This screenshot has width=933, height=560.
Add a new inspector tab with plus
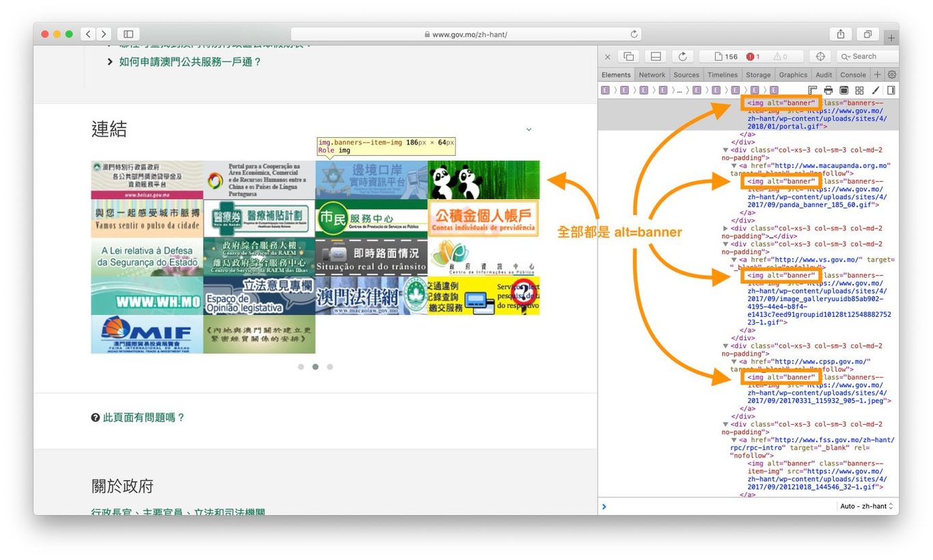click(x=878, y=74)
